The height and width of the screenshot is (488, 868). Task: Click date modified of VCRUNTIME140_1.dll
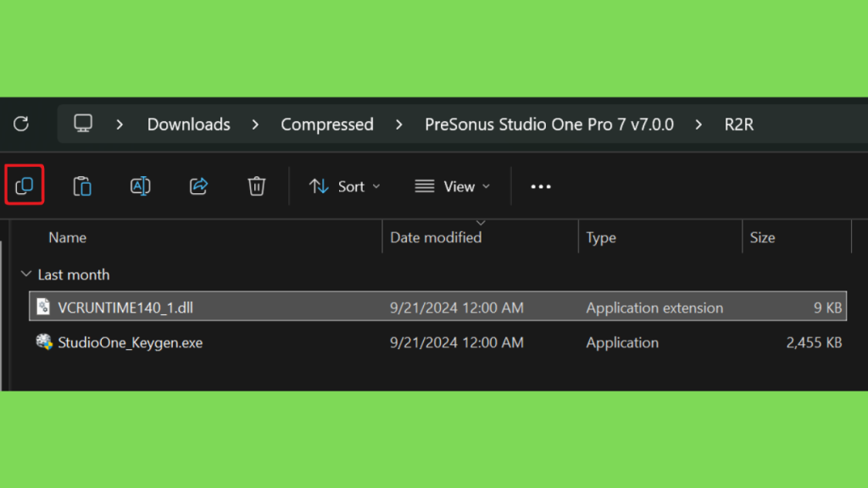click(x=457, y=308)
